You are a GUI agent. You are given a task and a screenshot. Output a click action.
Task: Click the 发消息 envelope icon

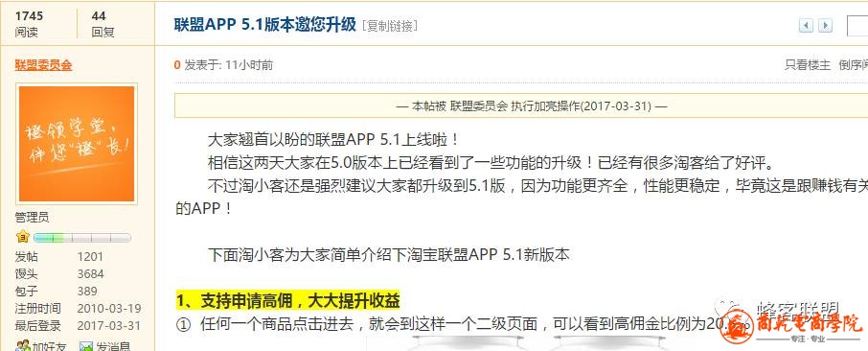(86, 346)
